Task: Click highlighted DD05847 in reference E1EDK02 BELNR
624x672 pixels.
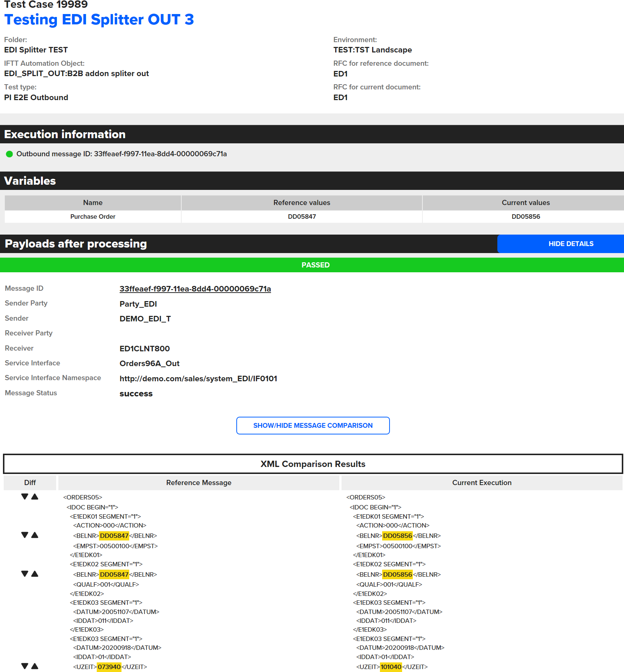Action: tap(114, 574)
